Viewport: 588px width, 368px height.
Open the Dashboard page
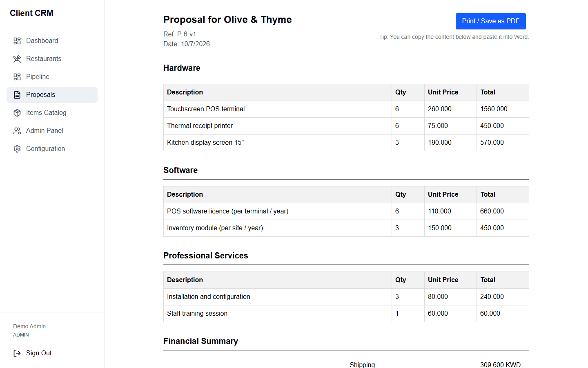click(x=52, y=41)
